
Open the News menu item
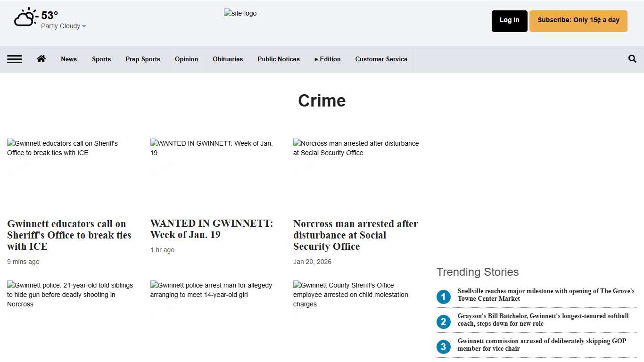69,59
